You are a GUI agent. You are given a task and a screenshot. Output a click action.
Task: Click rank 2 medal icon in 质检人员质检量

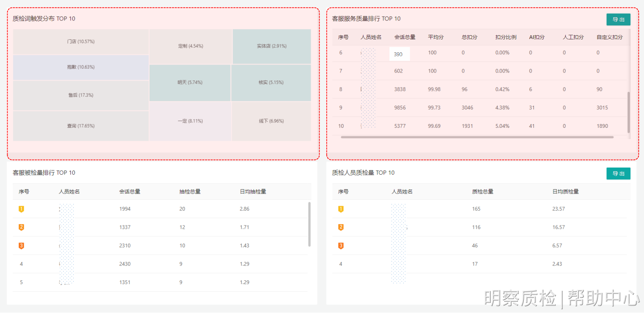click(x=341, y=228)
